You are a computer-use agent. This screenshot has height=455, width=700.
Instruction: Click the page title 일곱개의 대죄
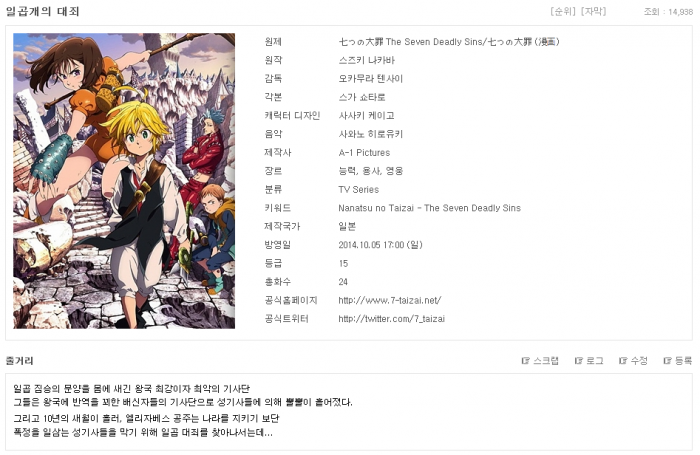[42, 12]
